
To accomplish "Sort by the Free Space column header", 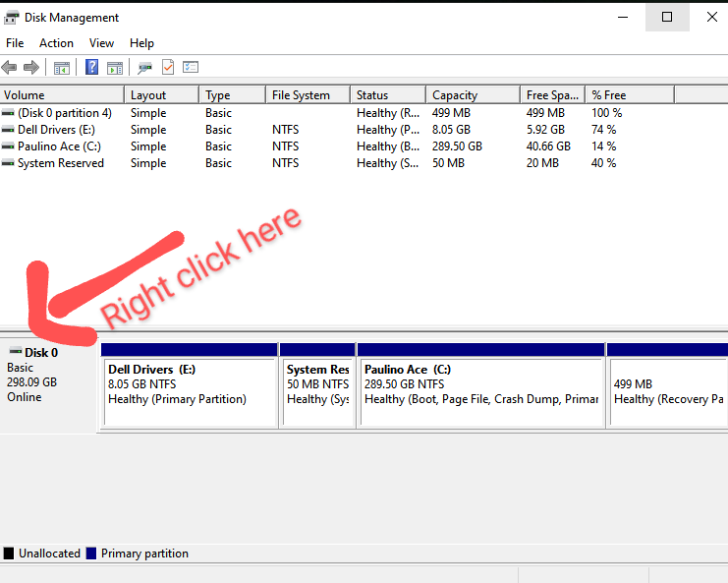I will [552, 95].
